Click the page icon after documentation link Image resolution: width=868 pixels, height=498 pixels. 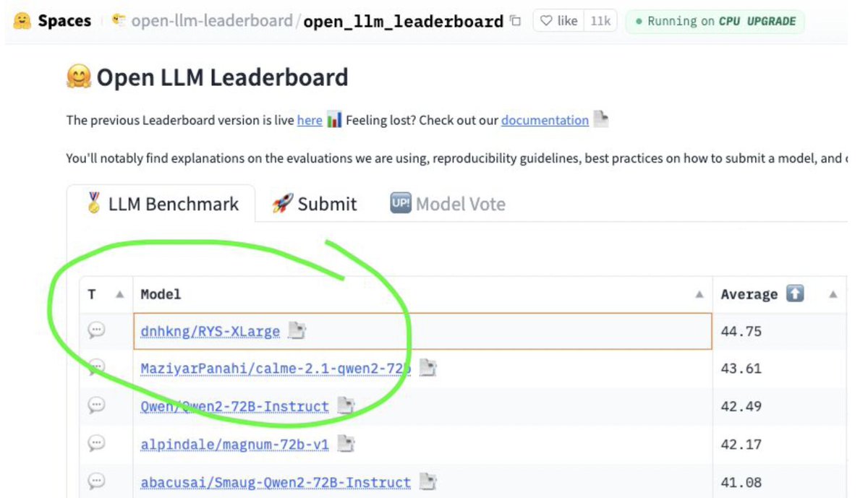tap(600, 119)
